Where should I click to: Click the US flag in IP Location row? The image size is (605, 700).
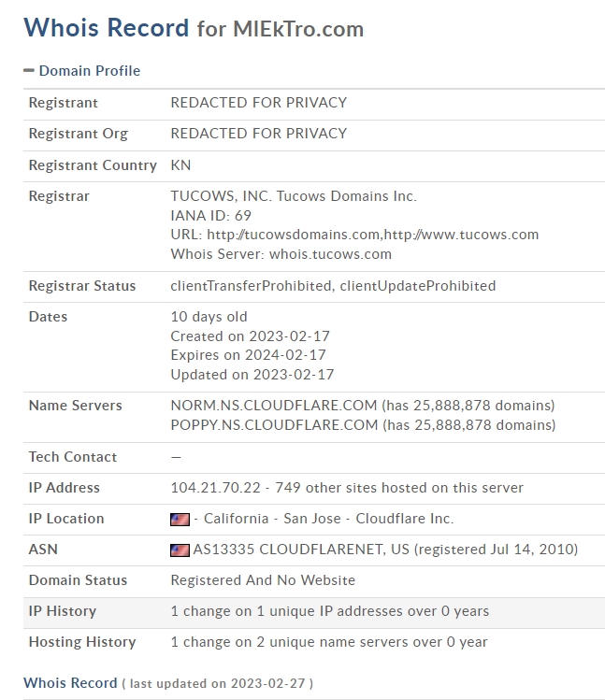coord(180,520)
